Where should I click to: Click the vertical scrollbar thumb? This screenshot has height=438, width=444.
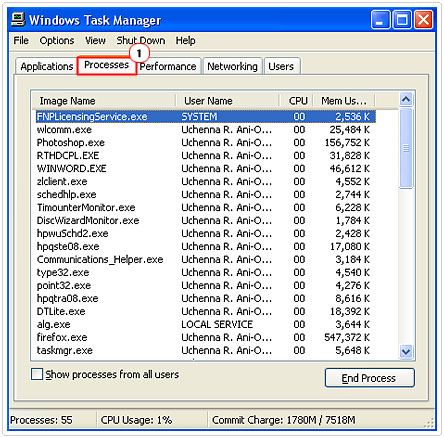(406, 148)
